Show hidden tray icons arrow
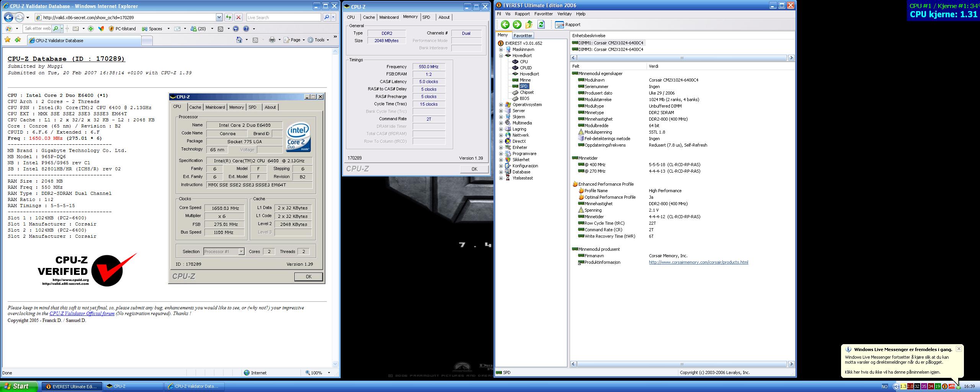The image size is (980, 392). pos(896,386)
